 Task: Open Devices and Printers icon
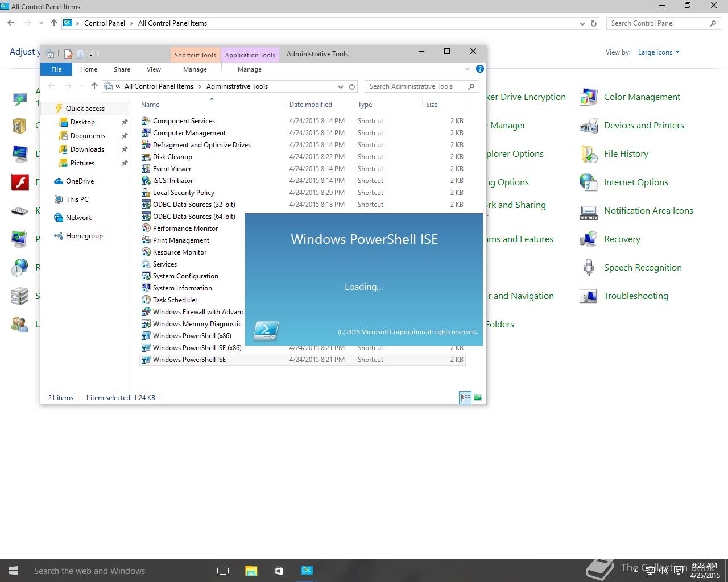point(588,126)
